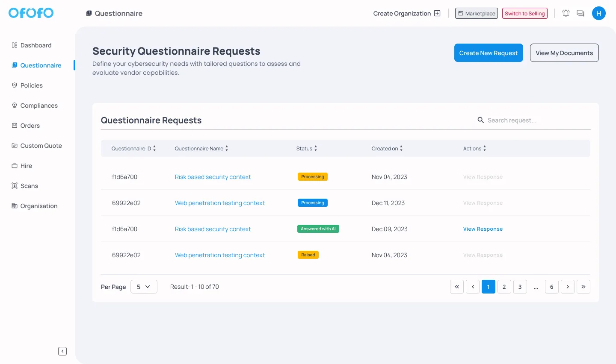Sort by Questionnaire Name column arrows
Screen dimensions: 616x364
click(227, 148)
